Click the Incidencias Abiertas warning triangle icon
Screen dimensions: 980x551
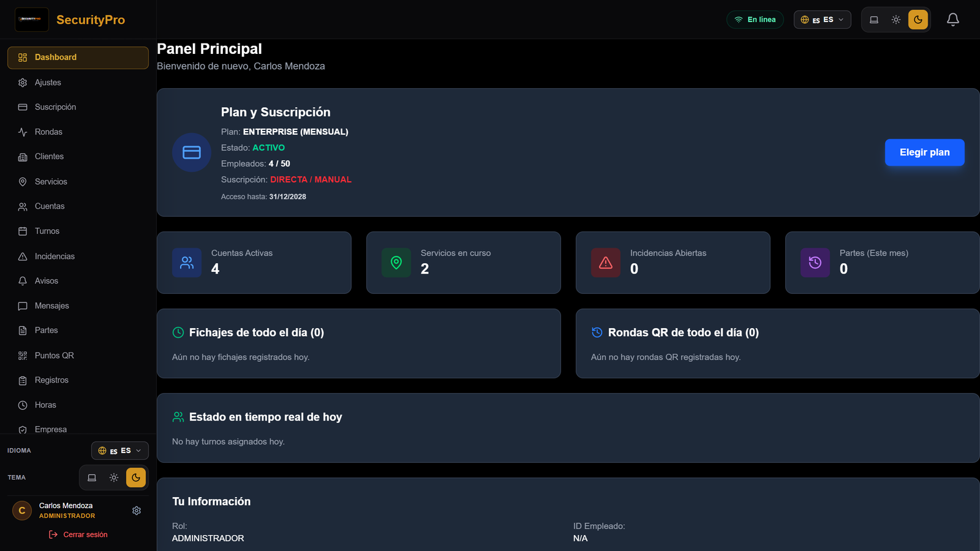606,263
